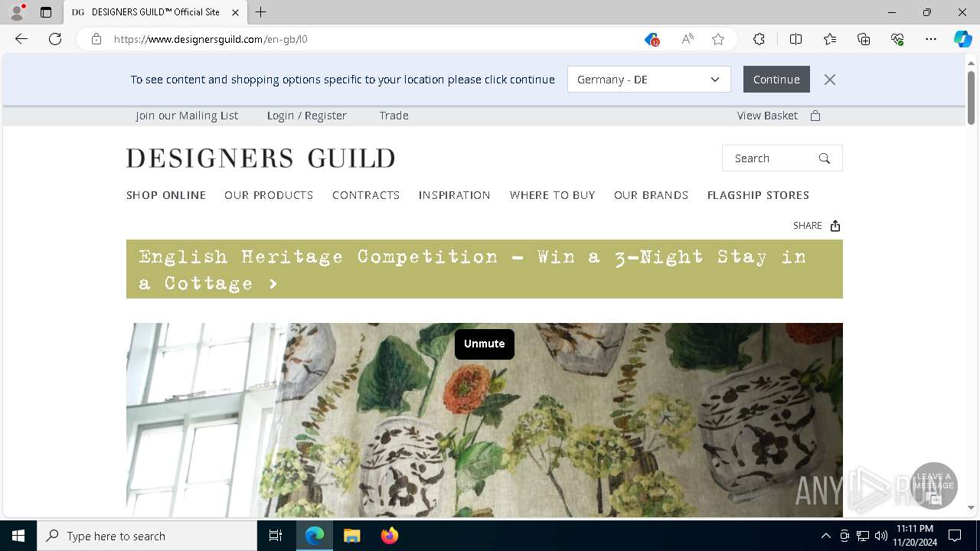The width and height of the screenshot is (980, 551).
Task: Toggle split screen view
Action: point(795,39)
